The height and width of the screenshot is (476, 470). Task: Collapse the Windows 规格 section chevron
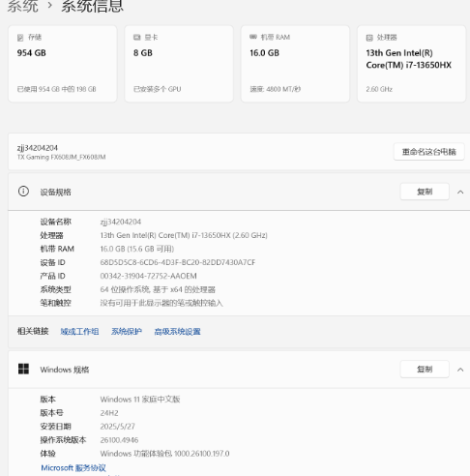coord(460,370)
